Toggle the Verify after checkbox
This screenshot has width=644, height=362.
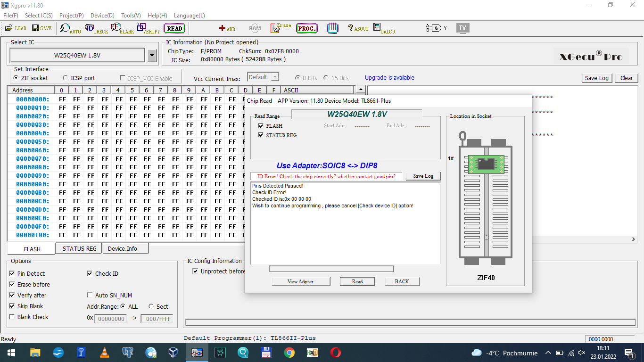coord(12,295)
